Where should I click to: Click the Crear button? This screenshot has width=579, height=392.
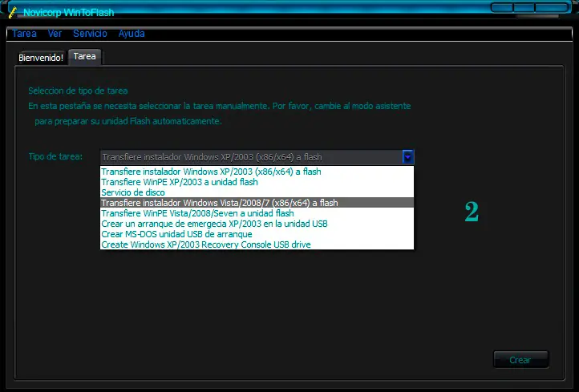[x=520, y=359]
